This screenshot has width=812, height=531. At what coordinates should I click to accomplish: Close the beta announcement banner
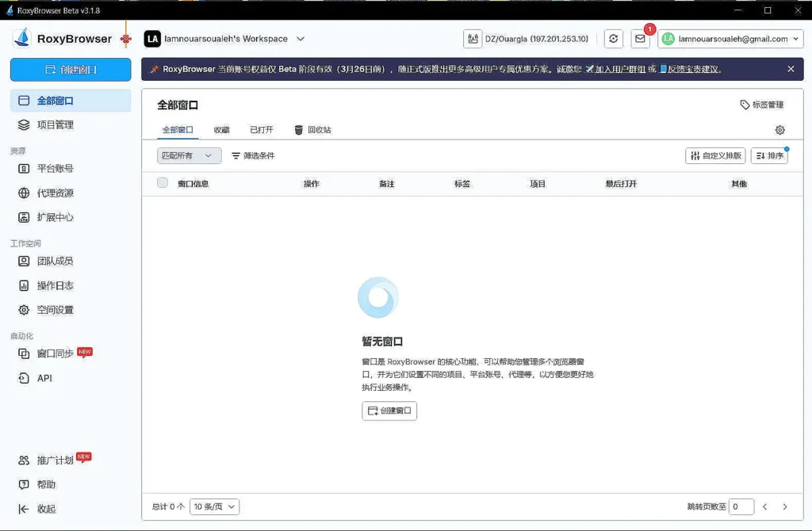click(791, 69)
